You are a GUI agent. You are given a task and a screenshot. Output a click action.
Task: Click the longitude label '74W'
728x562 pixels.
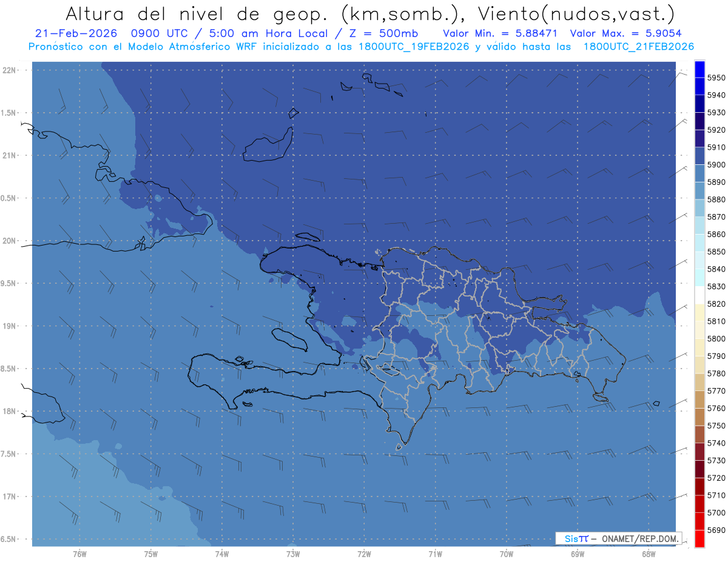[x=222, y=554]
